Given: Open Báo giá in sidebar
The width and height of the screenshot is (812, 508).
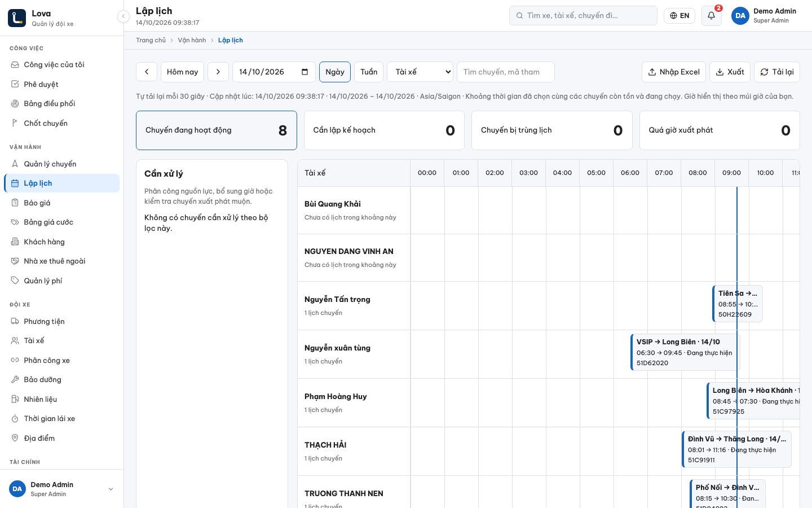Looking at the screenshot, I should point(62,203).
